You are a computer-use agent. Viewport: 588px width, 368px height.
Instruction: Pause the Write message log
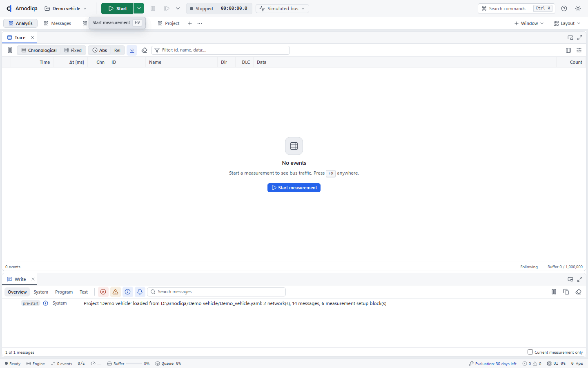[554, 292]
